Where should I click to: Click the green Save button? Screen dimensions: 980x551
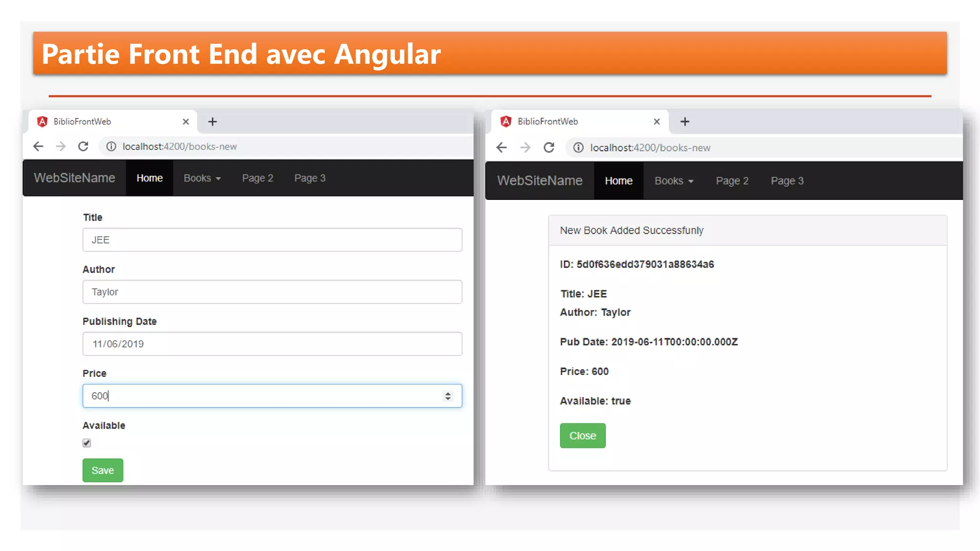point(103,470)
